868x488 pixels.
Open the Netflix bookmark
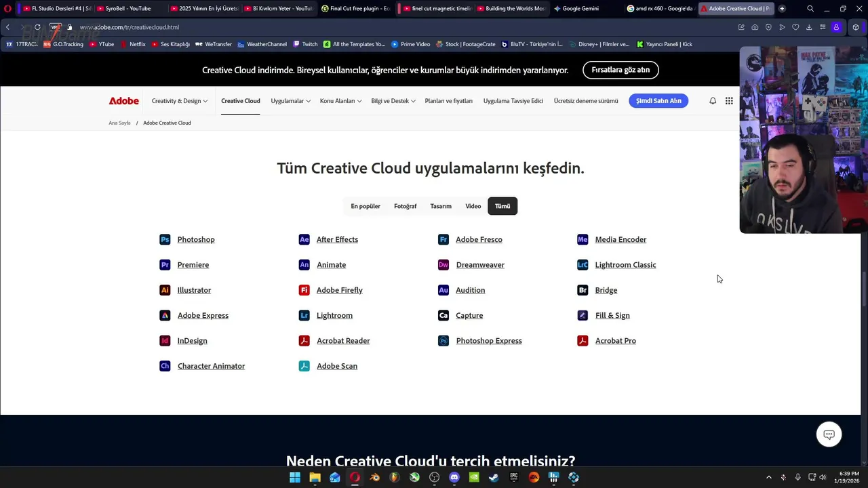(133, 44)
